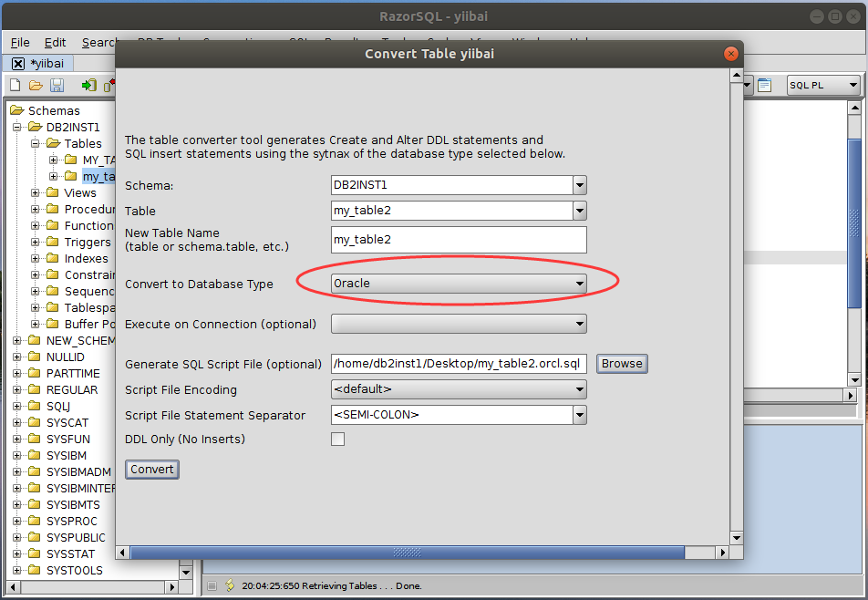Click the Convert button
868x600 pixels.
152,470
